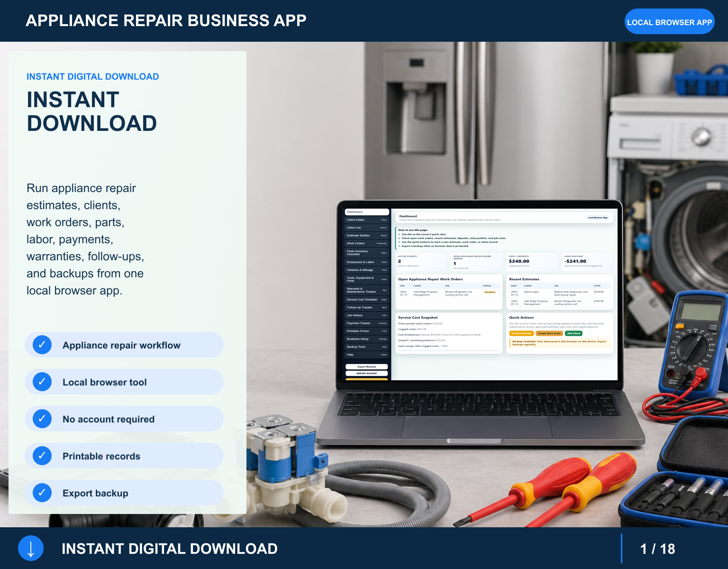
Task: Open Tools, Equipment & Parts in sidebar
Action: pyautogui.click(x=367, y=279)
